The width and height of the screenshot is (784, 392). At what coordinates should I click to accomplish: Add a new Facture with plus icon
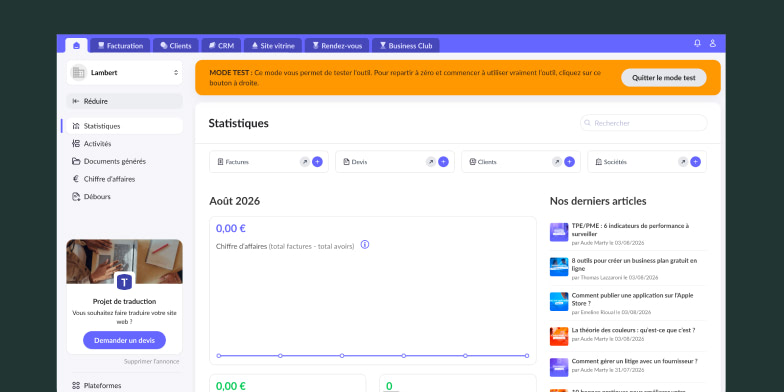pyautogui.click(x=317, y=162)
